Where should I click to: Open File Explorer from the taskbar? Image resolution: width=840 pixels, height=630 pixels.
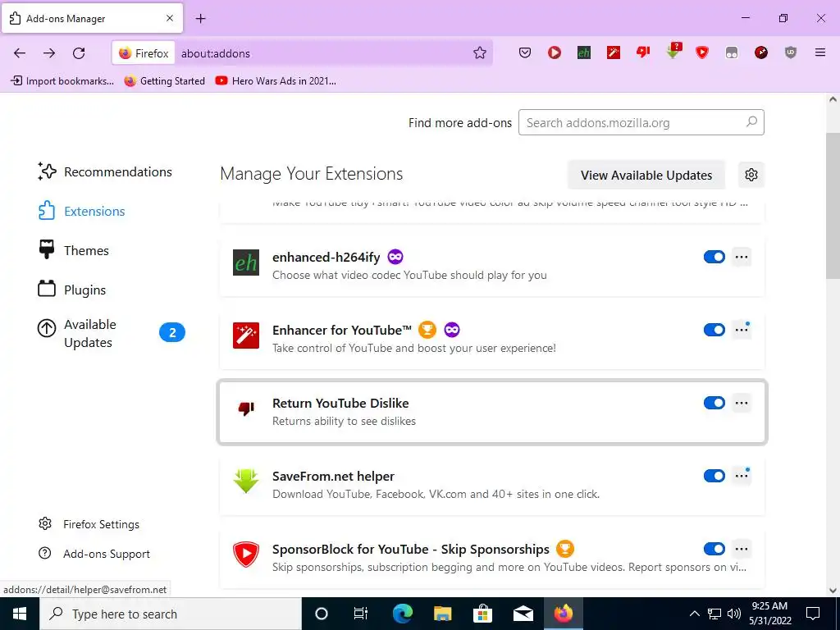[x=442, y=614]
